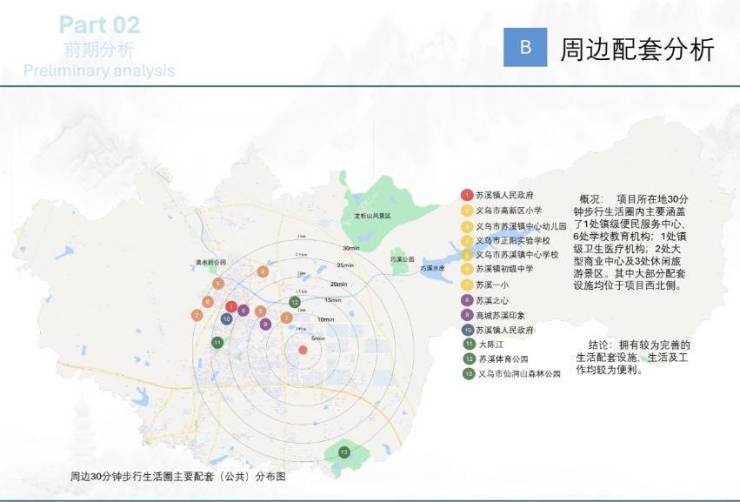740x502 pixels.
Task: Click the green legend circle beside 苏溪体育公园
Action: point(469,359)
